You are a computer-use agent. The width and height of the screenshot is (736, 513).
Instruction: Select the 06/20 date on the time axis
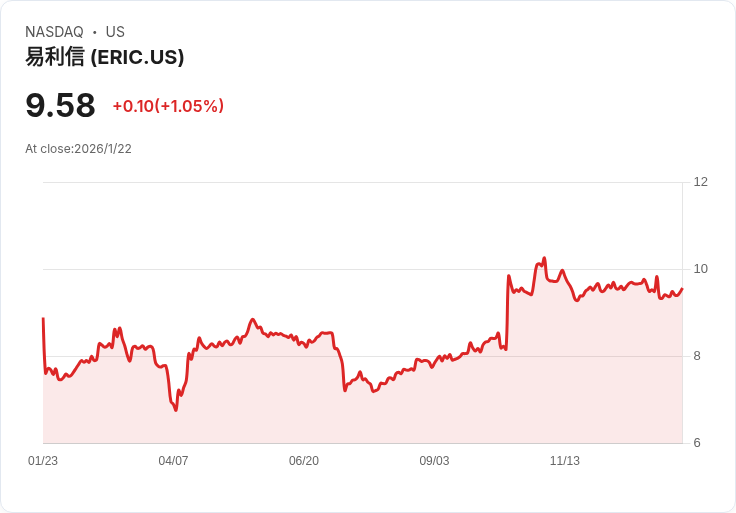304,461
